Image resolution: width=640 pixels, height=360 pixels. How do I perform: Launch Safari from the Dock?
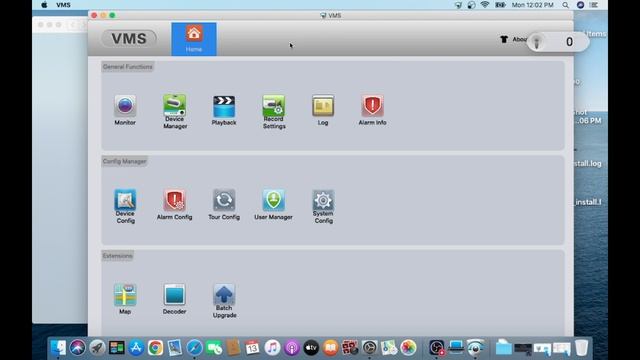[195, 348]
